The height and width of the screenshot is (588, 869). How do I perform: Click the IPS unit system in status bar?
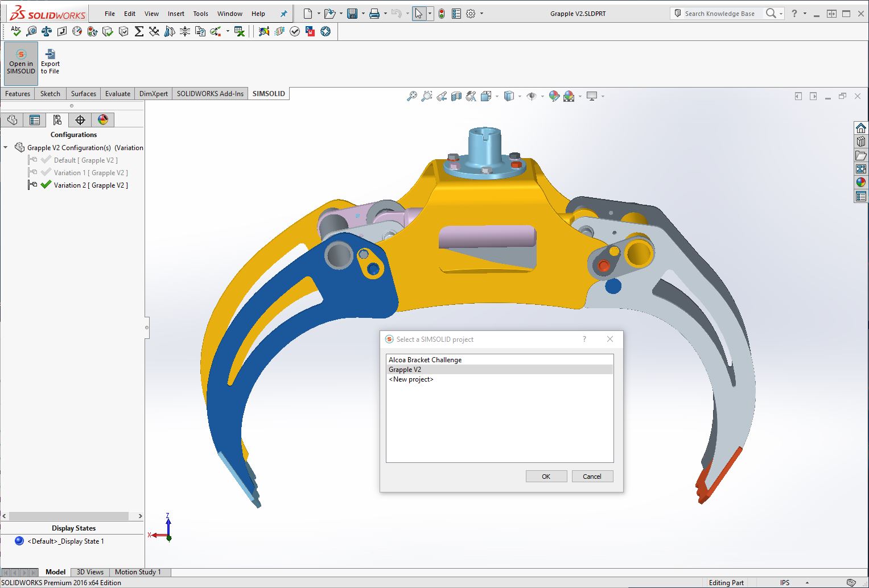tap(785, 583)
